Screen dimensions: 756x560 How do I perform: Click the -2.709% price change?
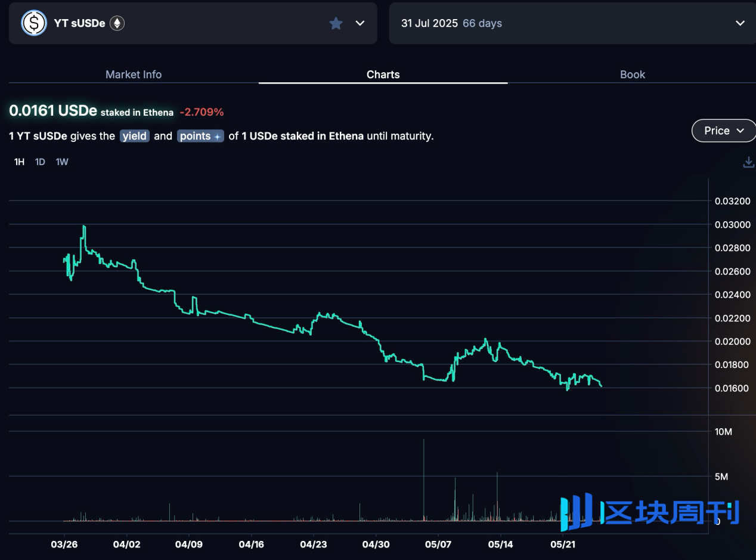point(202,112)
